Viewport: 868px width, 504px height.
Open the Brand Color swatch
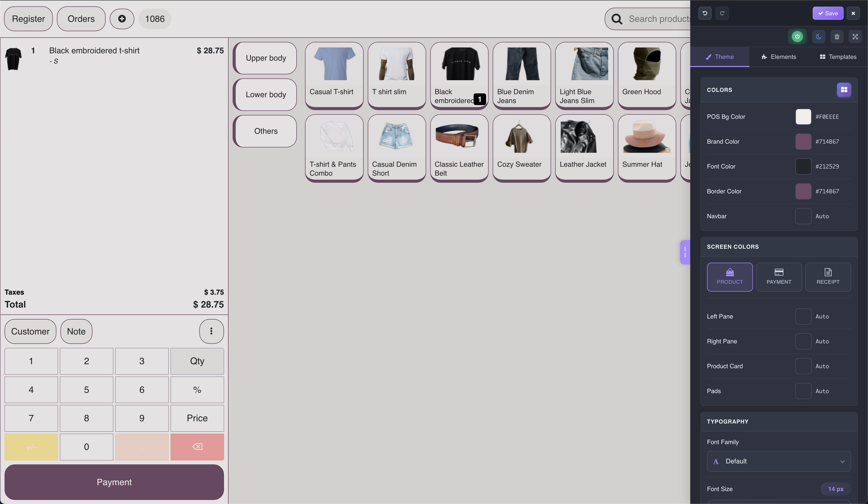click(803, 142)
